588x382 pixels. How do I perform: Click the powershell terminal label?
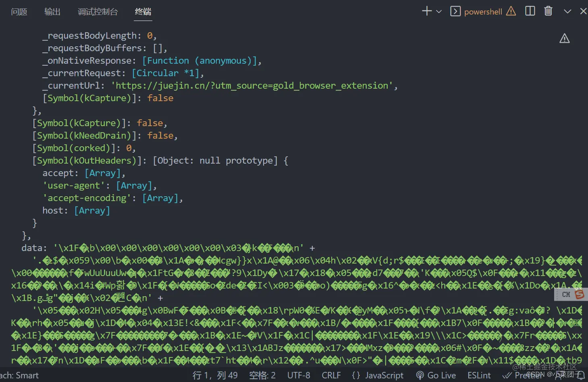[483, 12]
